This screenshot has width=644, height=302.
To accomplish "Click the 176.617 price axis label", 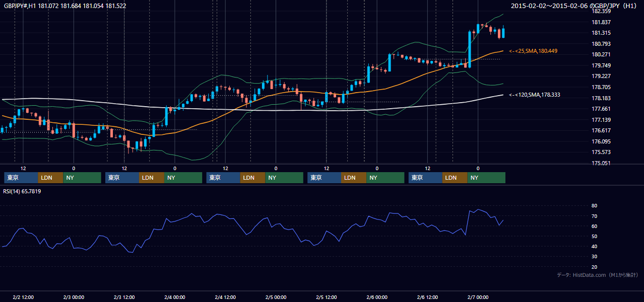I will point(601,130).
